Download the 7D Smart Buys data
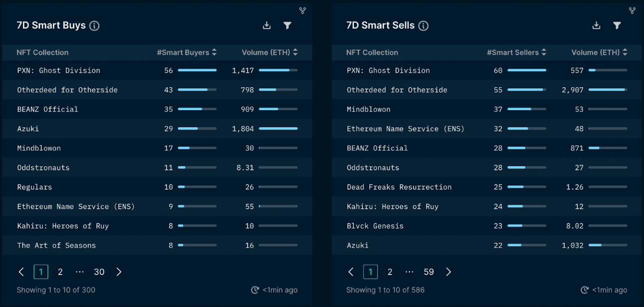This screenshot has width=644, height=307. (267, 25)
